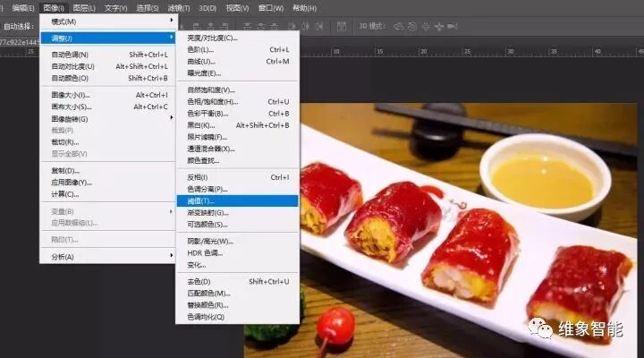Screen dimensions: 644x358
Task: Apply 色调均化(Q) equalize
Action: click(237, 317)
